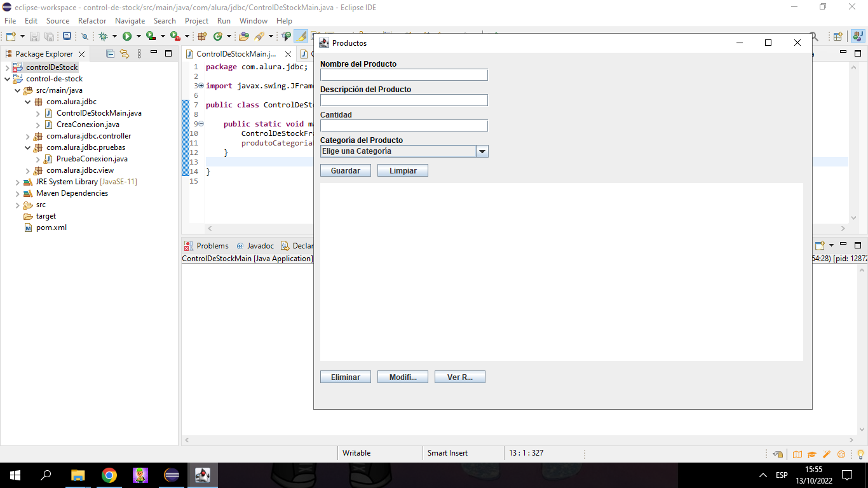Expand Maven Dependencies node
Image resolution: width=868 pixels, height=488 pixels.
[x=17, y=193]
